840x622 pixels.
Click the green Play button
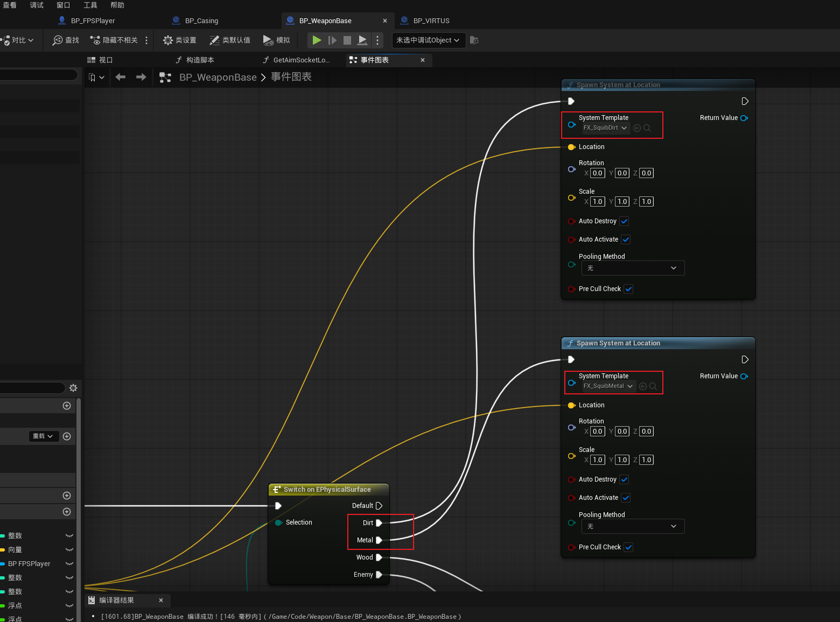coord(317,40)
